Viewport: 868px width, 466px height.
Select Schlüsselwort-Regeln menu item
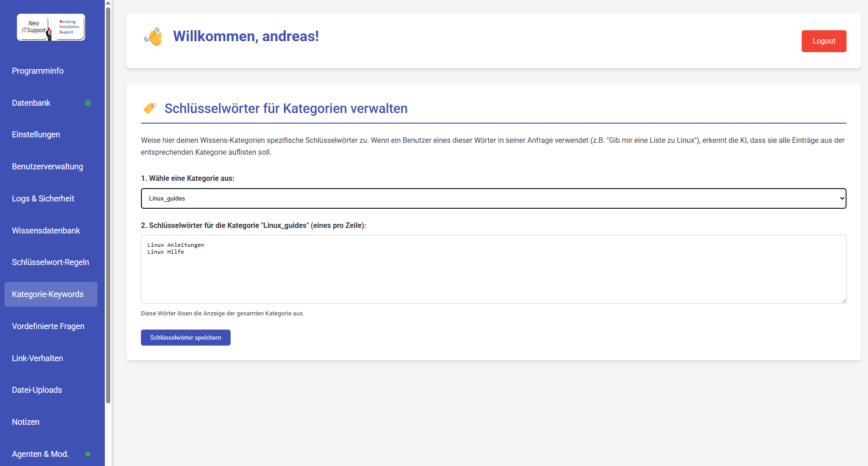coord(50,262)
